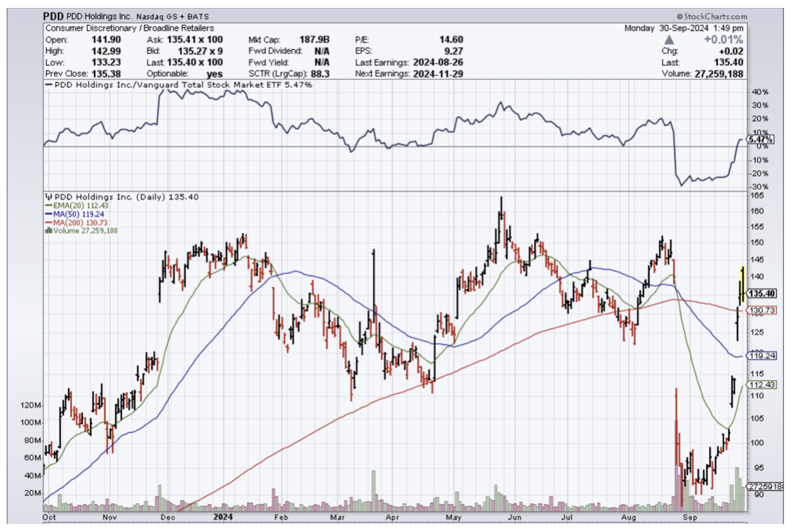792x532 pixels.
Task: Click the EMA(20) 112.43 legend entry
Action: 80,205
